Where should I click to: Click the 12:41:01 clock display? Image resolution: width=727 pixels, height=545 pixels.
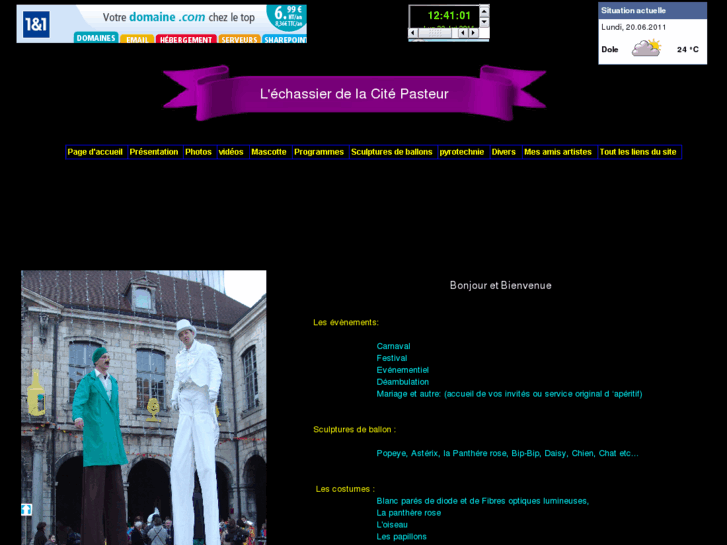coord(449,16)
